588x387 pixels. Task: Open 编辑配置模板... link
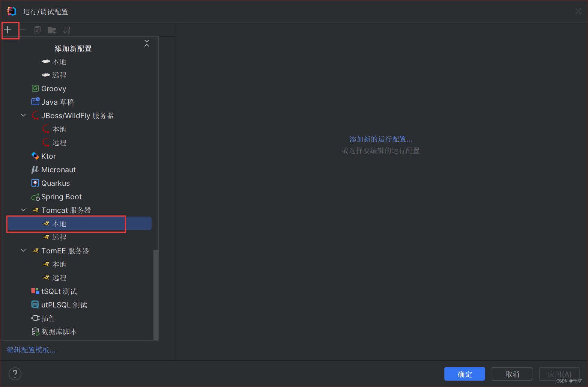point(31,350)
